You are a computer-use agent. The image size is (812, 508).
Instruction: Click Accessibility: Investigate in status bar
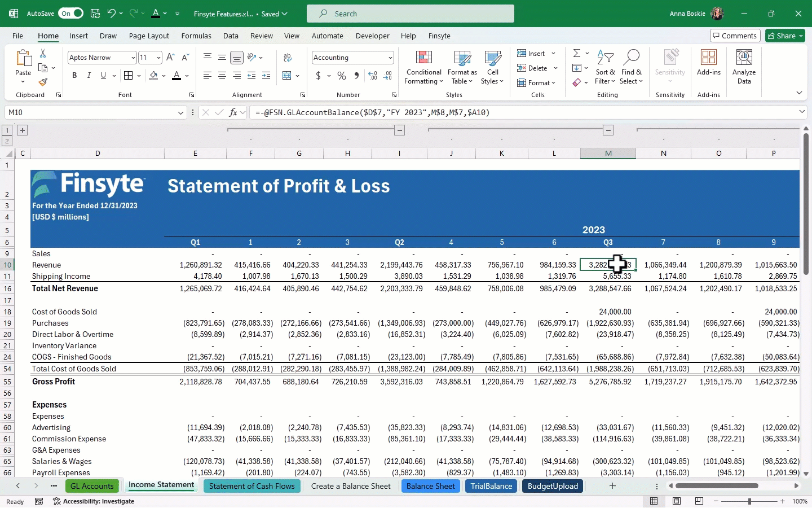point(94,501)
